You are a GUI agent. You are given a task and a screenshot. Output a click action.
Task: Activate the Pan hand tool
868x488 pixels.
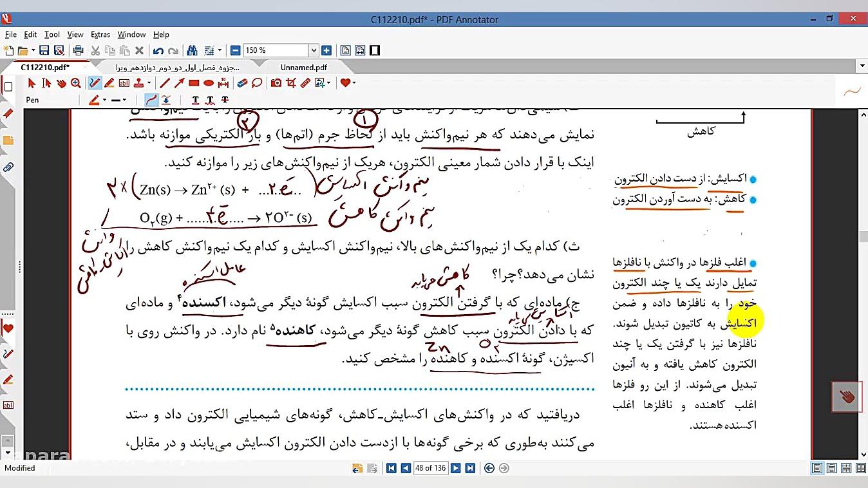point(61,83)
